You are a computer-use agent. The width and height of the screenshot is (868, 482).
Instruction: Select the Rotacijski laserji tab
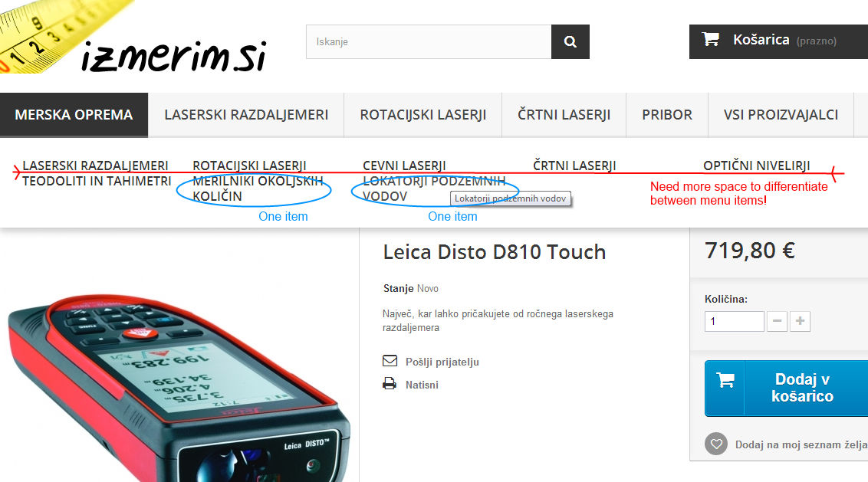pyautogui.click(x=423, y=115)
